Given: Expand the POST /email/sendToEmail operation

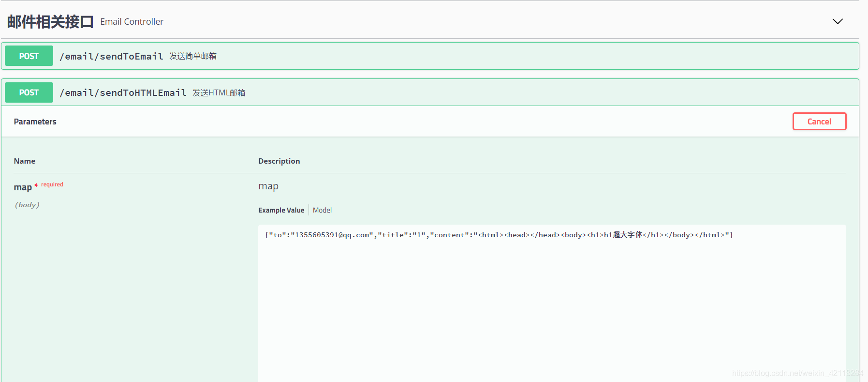Looking at the screenshot, I should pyautogui.click(x=430, y=56).
